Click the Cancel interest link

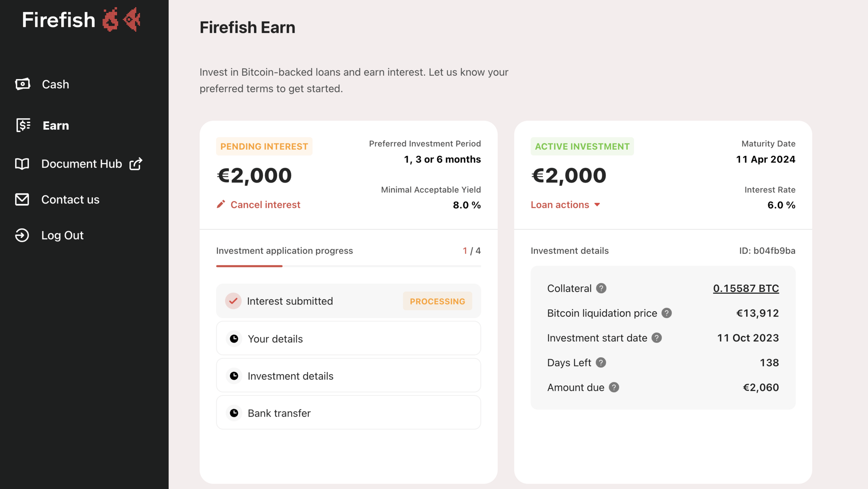tap(265, 205)
